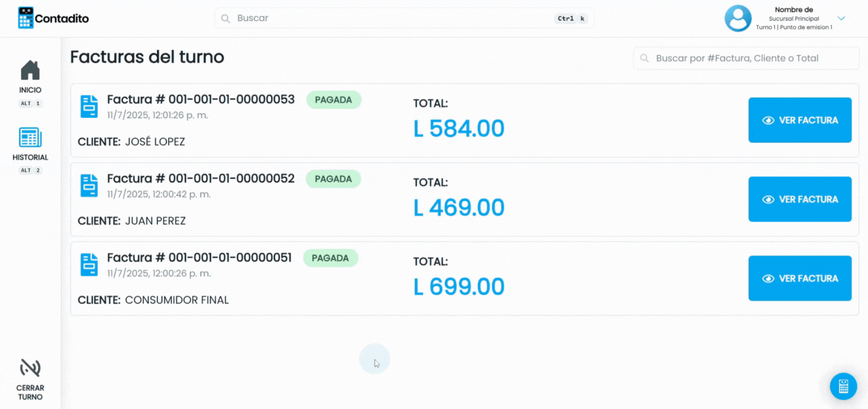
Task: Click the total L 699.00
Action: coord(459,286)
